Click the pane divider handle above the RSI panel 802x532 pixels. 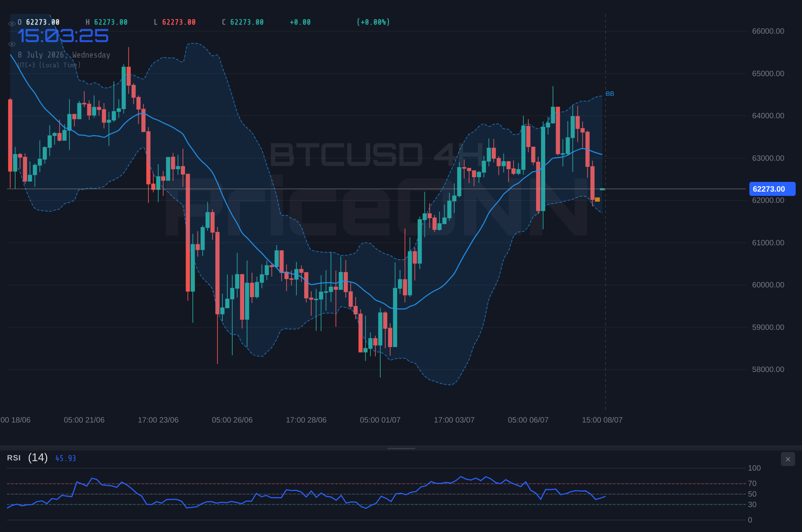pyautogui.click(x=401, y=448)
